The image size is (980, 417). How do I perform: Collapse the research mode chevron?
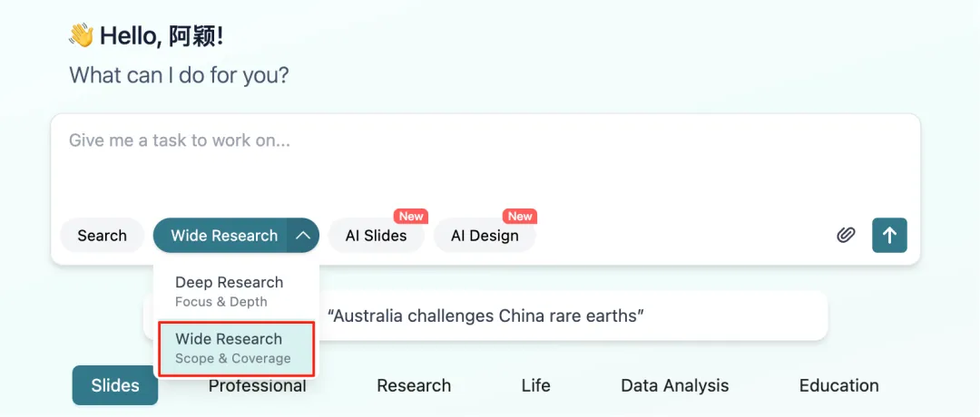(x=303, y=236)
